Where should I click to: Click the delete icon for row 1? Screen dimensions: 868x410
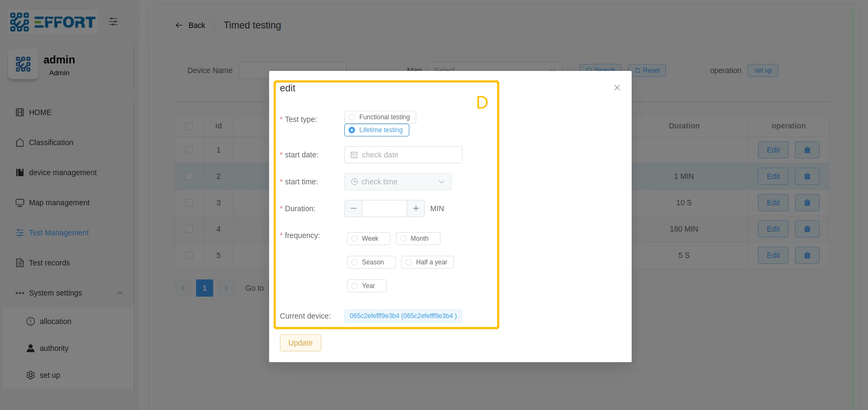click(807, 150)
